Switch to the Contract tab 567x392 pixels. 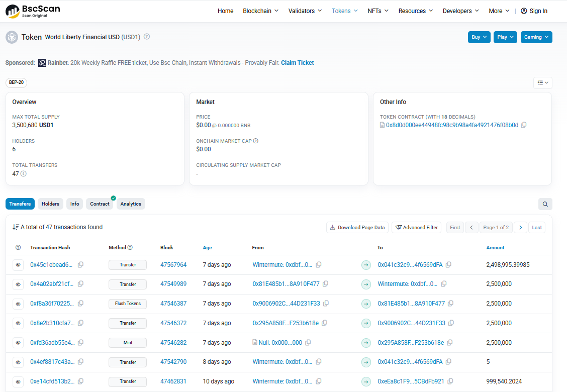(100, 204)
